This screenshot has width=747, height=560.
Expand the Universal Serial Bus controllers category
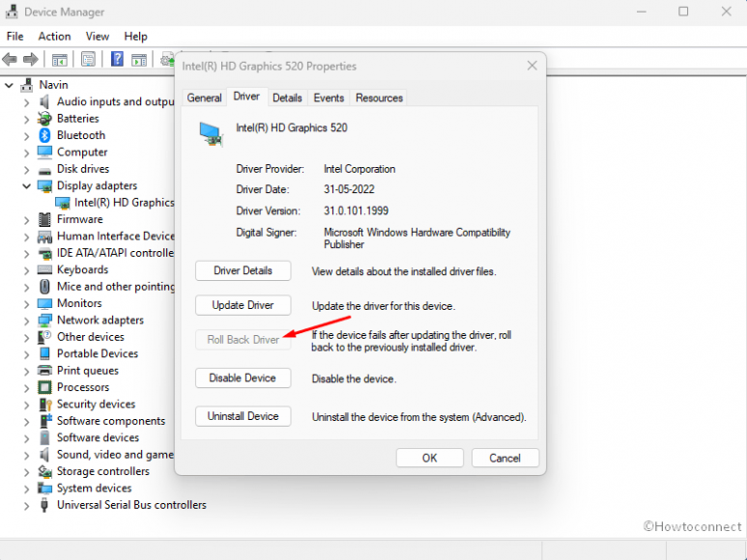pyautogui.click(x=27, y=505)
